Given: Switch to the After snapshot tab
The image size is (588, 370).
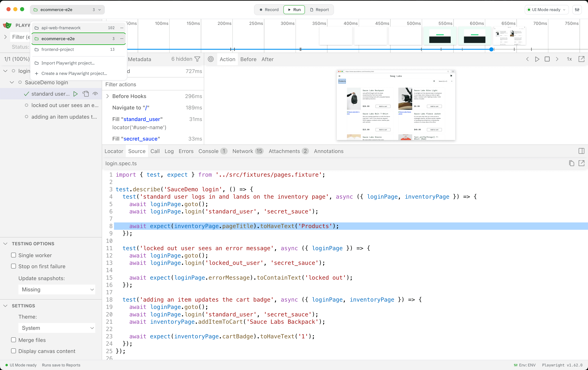Looking at the screenshot, I should (x=267, y=59).
